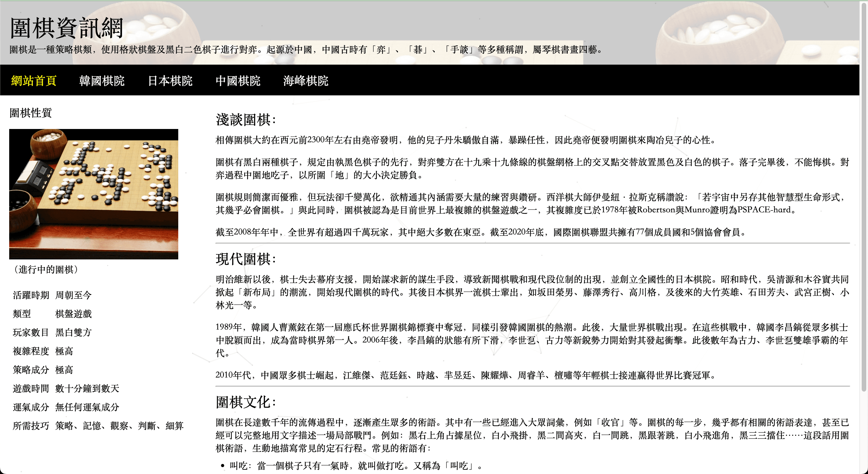Open the 中國棋院 page
The width and height of the screenshot is (868, 474).
pos(239,81)
